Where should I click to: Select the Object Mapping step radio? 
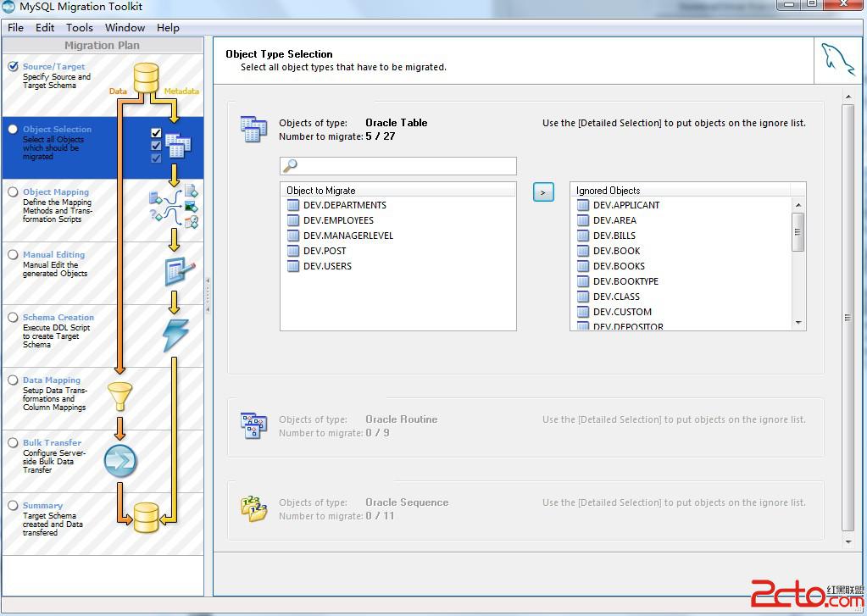pyautogui.click(x=14, y=191)
